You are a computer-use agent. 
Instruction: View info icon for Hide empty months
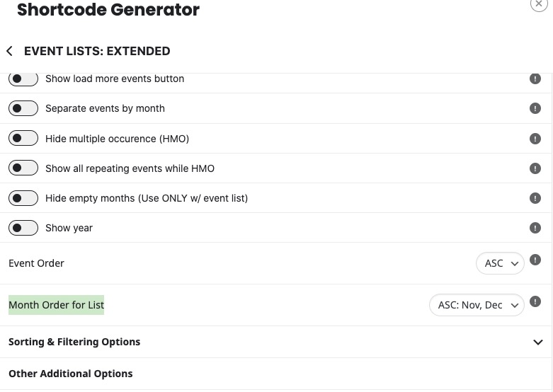tap(535, 198)
